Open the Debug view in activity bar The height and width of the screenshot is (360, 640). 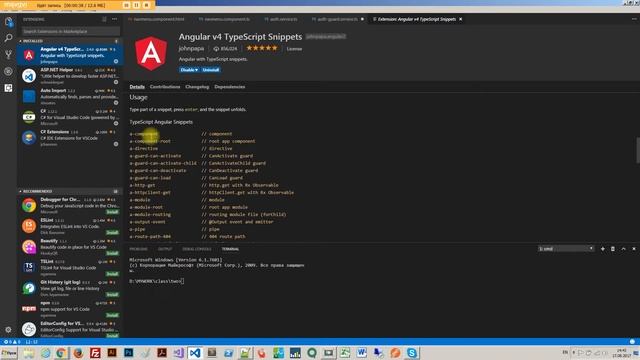point(8,71)
